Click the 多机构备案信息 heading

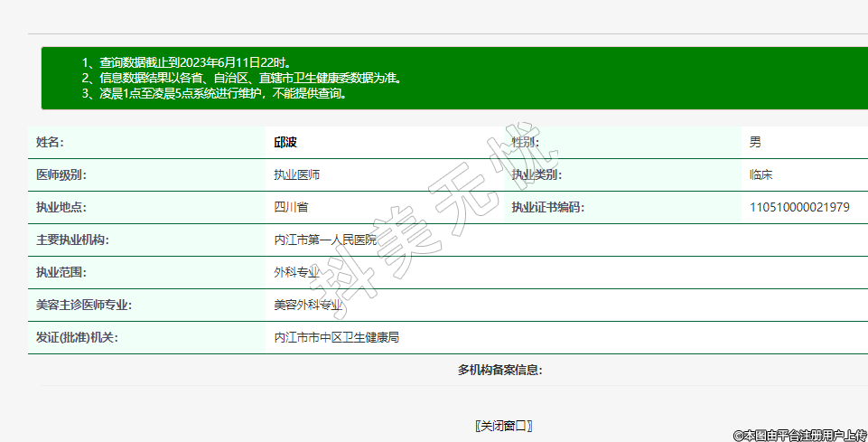(499, 370)
